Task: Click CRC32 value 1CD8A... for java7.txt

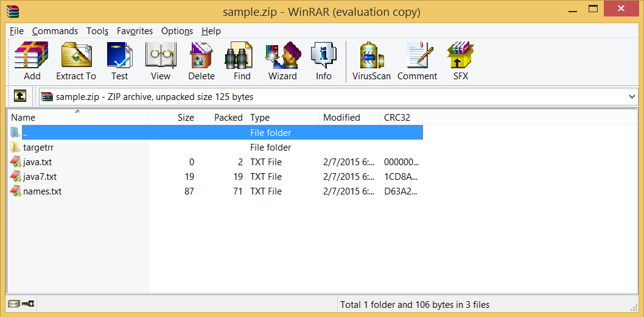Action: [401, 177]
